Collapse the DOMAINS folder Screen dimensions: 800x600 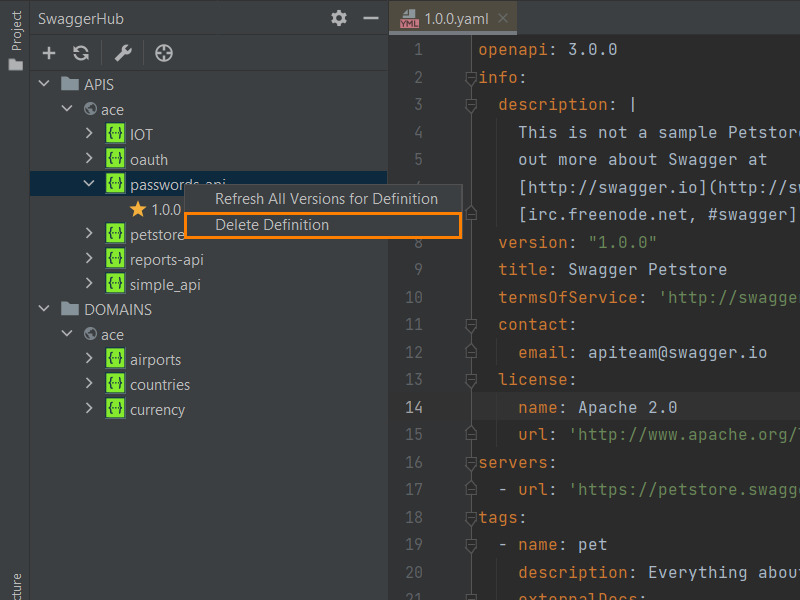44,309
